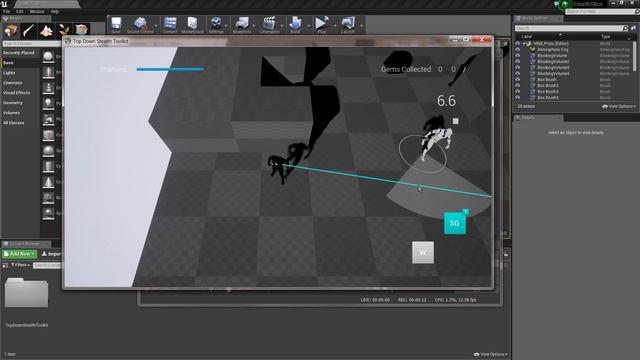640x360 pixels.
Task: Toggle visibility of Box Brush2 actor
Action: [x=518, y=86]
